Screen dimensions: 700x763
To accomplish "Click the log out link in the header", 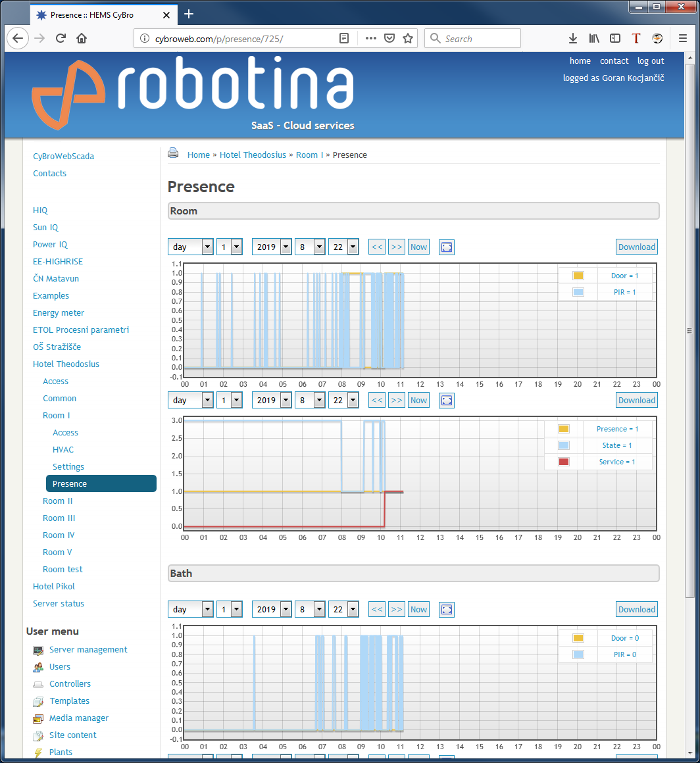I will pos(650,61).
